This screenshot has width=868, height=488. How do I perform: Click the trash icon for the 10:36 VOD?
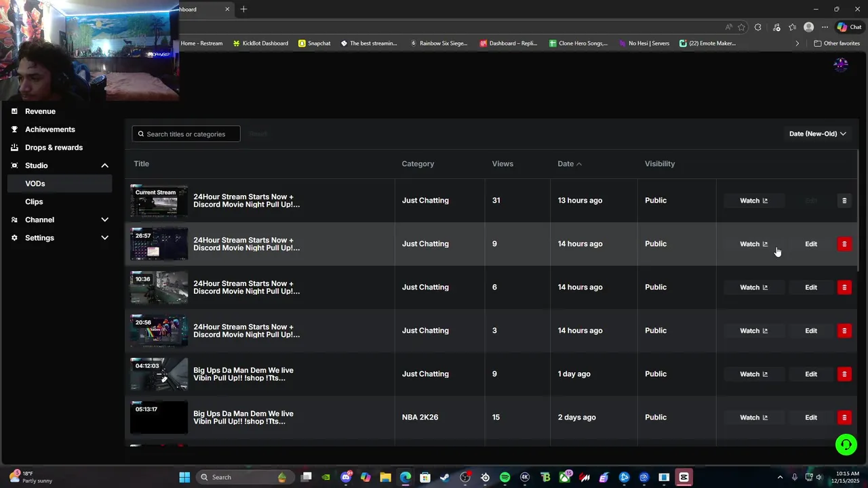coord(844,287)
